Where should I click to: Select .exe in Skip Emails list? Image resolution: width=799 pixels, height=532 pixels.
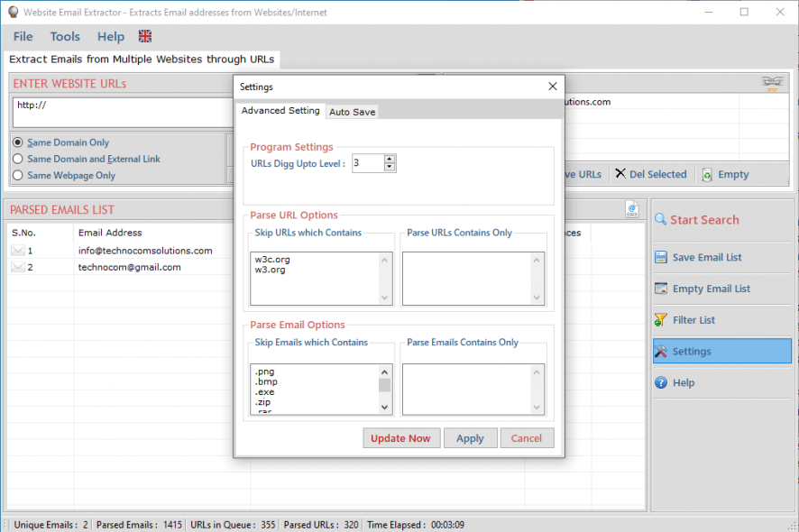(264, 392)
